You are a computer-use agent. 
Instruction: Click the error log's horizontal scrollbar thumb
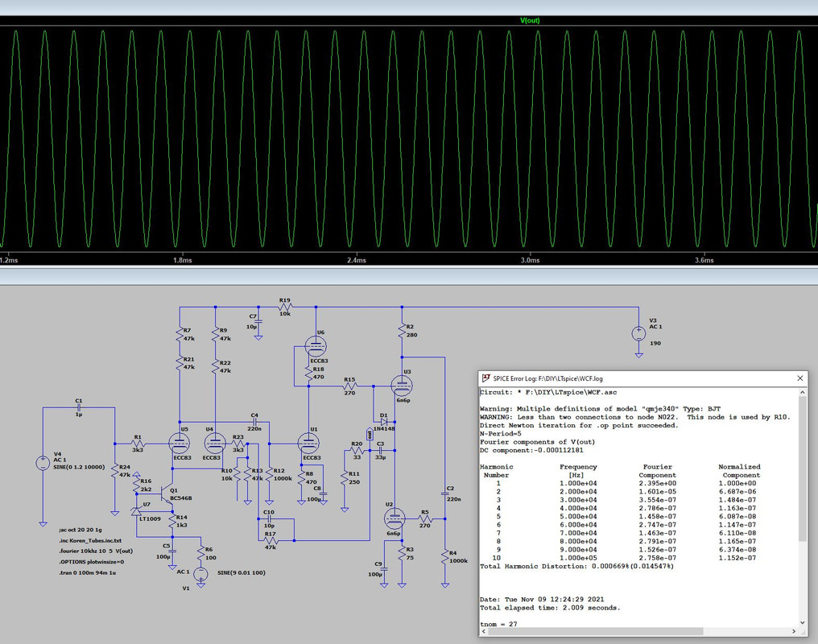595,631
